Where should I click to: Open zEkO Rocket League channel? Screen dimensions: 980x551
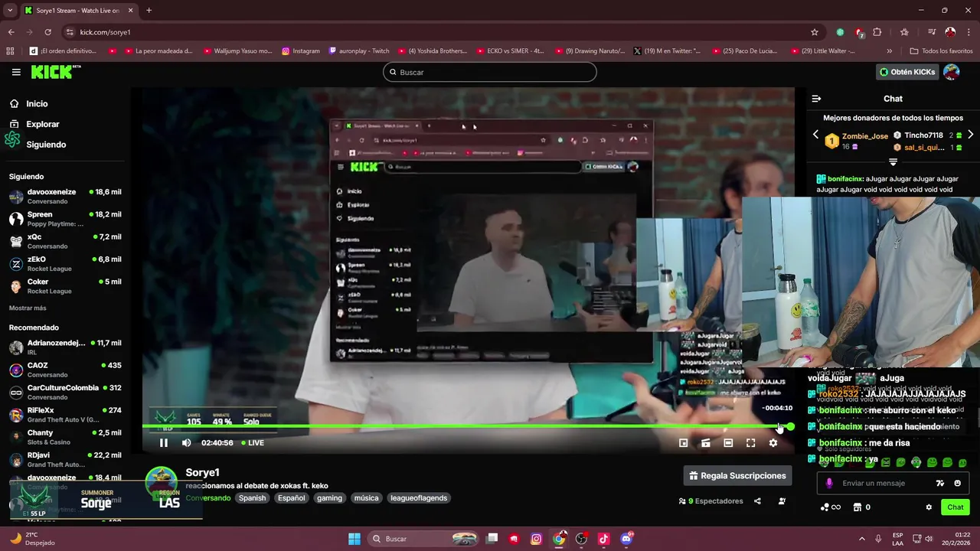pyautogui.click(x=65, y=263)
